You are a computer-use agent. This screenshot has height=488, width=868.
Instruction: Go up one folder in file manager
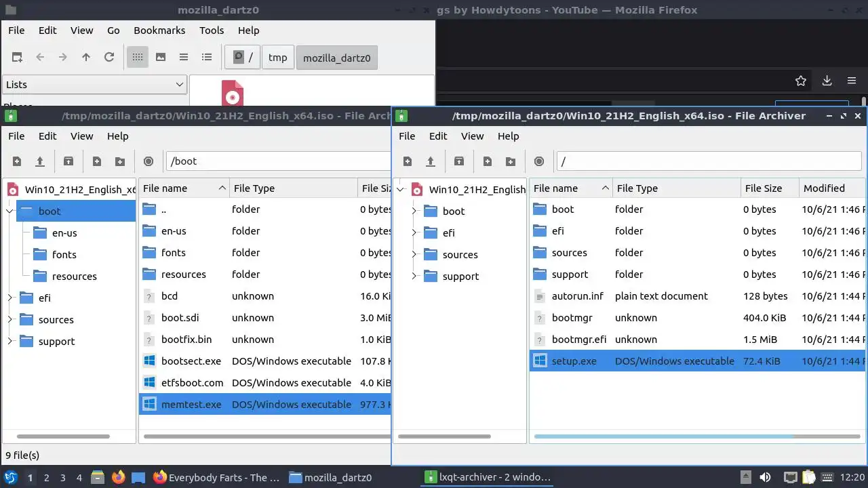86,58
